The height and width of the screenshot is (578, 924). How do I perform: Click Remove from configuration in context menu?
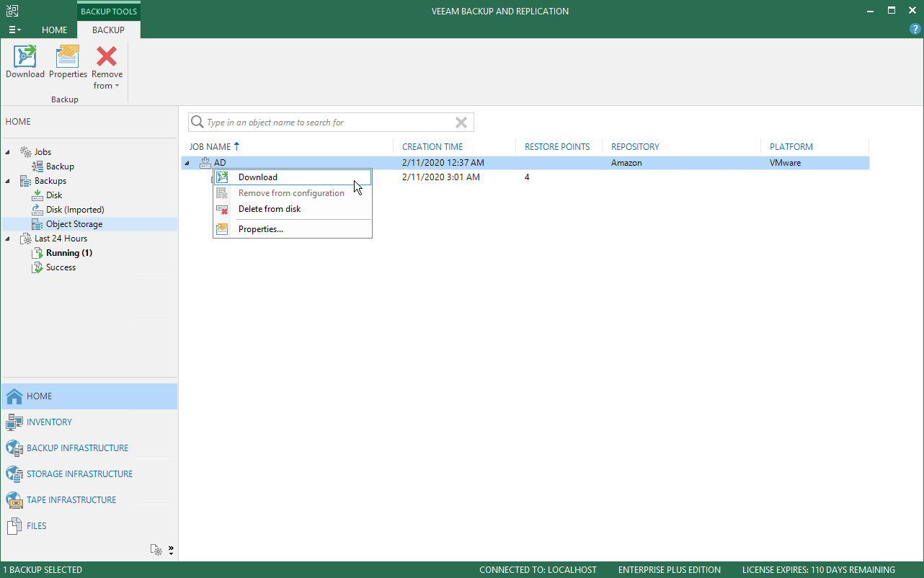tap(293, 193)
